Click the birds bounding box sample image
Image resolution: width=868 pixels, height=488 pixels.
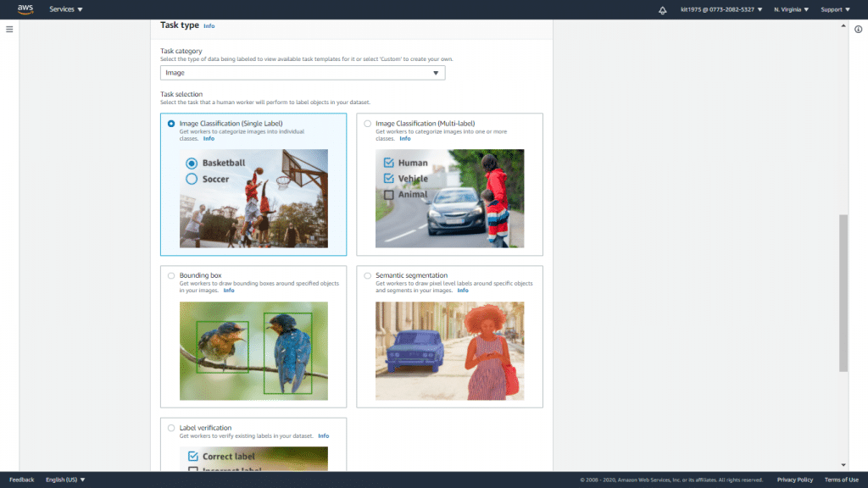253,351
